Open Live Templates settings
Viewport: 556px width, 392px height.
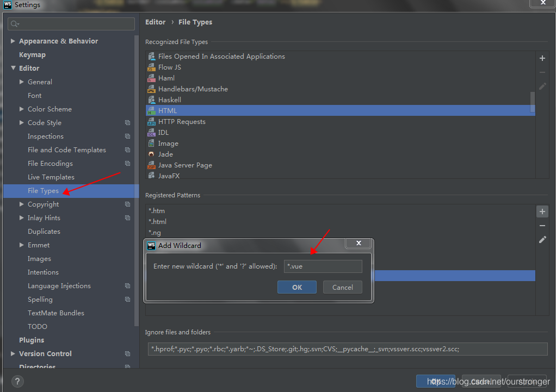click(51, 177)
